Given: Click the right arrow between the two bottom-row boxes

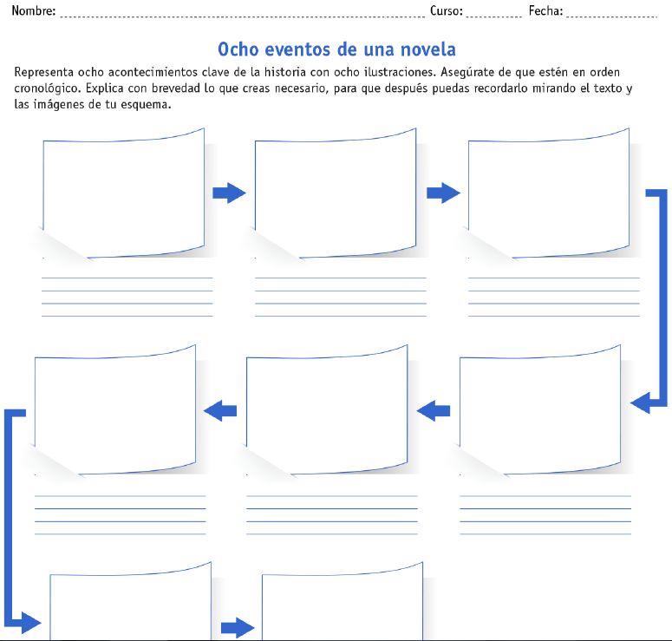Looking at the screenshot, I should (237, 627).
